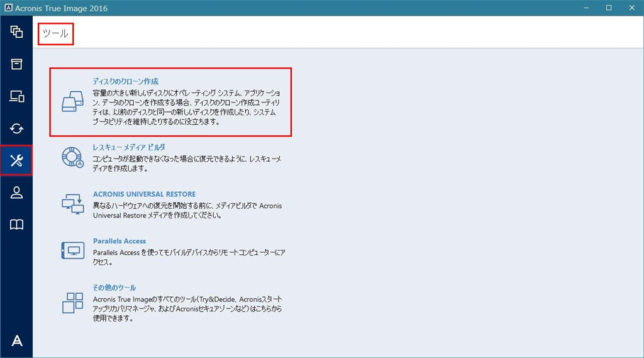
Task: Open レスキュー メディア ビルダ link
Action: pyautogui.click(x=128, y=147)
